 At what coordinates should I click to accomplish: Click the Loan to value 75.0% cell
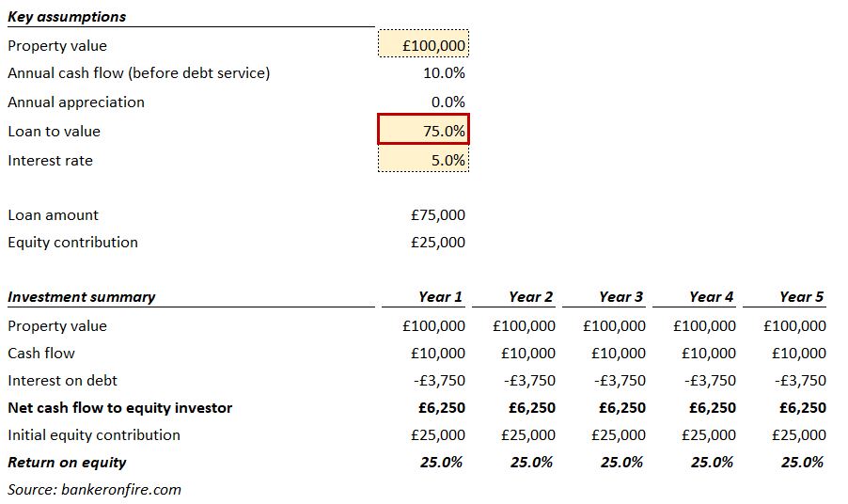coord(423,131)
